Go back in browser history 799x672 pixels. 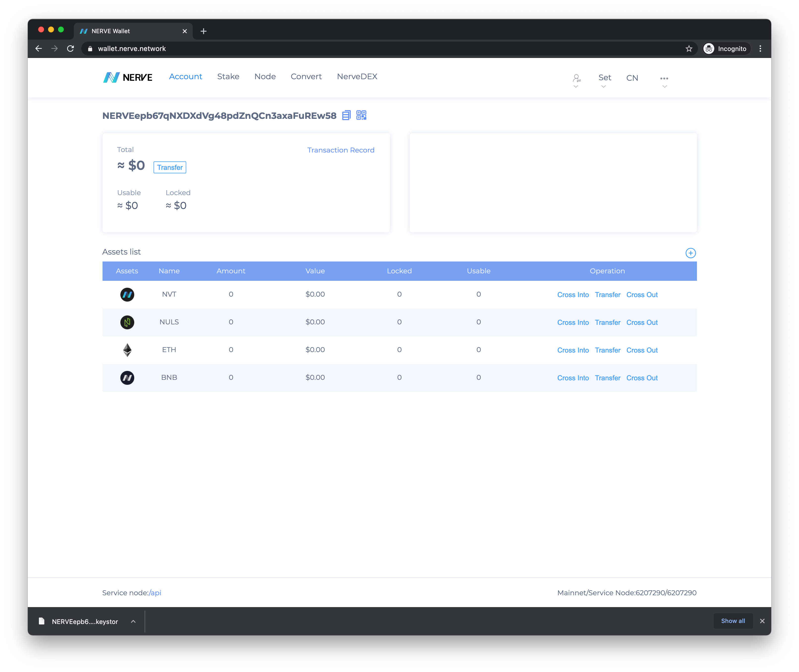point(38,49)
